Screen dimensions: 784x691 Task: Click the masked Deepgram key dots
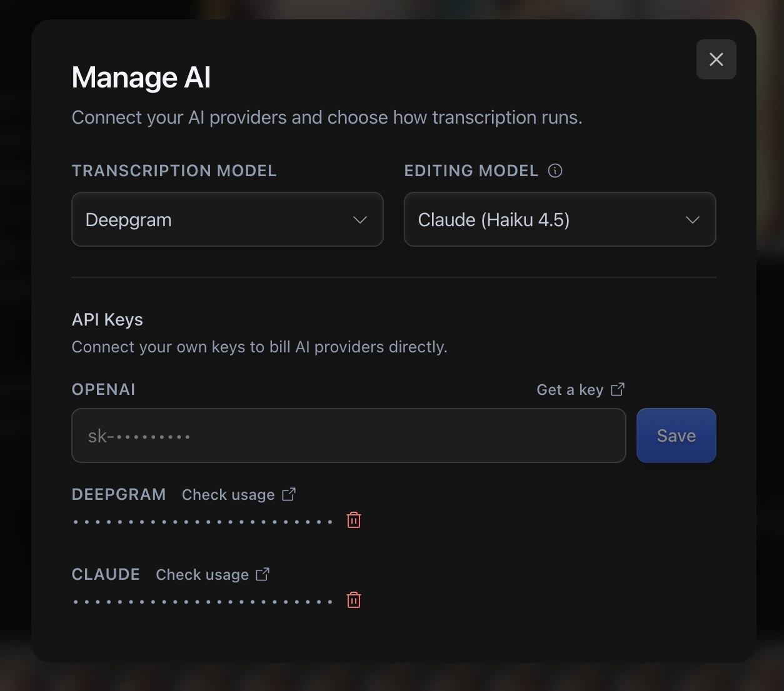(x=203, y=522)
